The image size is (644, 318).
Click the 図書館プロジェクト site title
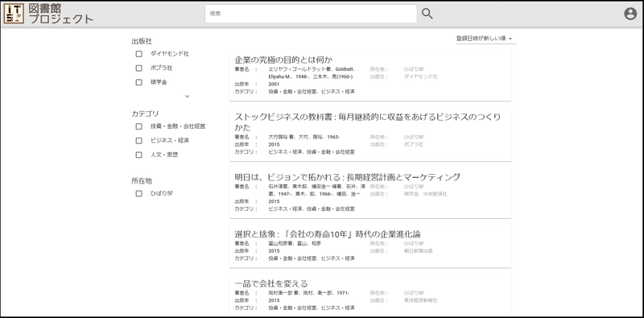[x=61, y=14]
